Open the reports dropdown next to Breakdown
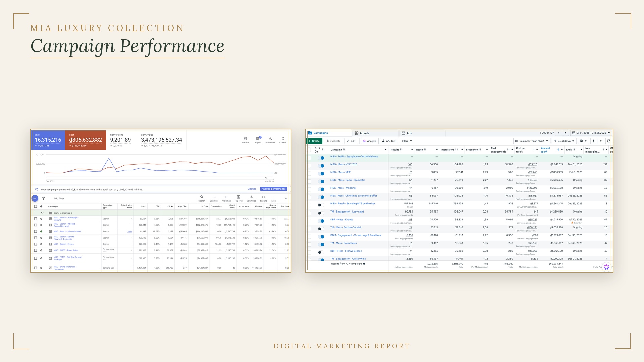 click(583, 141)
